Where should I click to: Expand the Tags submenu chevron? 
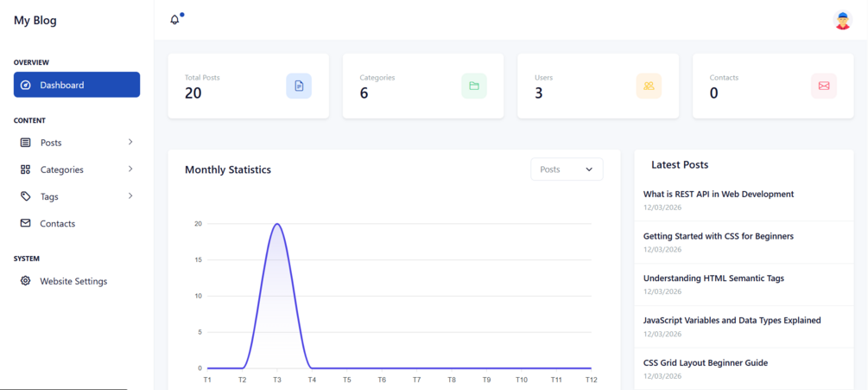[130, 195]
